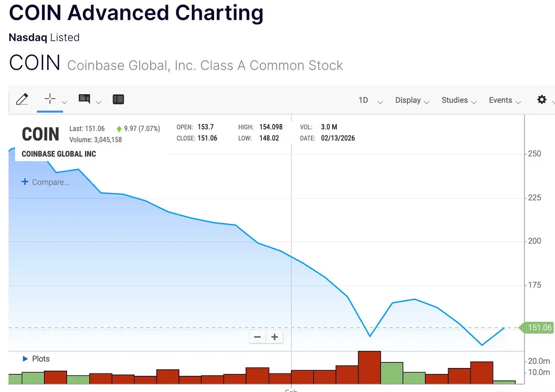Open the Display menu
Image resolution: width=555 pixels, height=392 pixels.
pos(412,100)
